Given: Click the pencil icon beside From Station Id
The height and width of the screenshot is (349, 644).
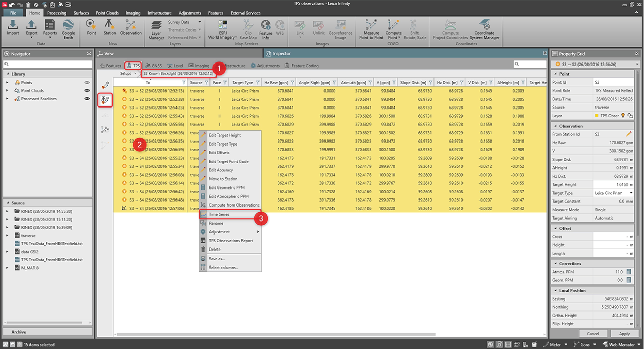Looking at the screenshot, I should (x=628, y=134).
